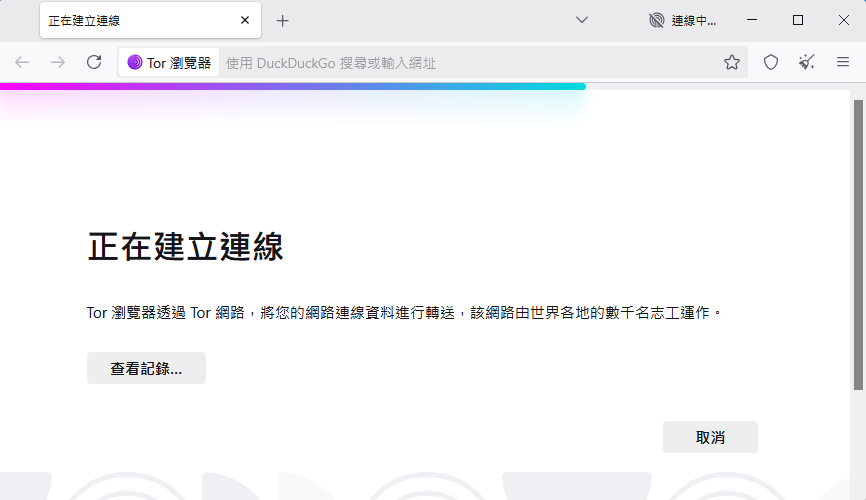Image resolution: width=866 pixels, height=500 pixels.
Task: Close the 正在建立連線 tab
Action: coord(245,20)
